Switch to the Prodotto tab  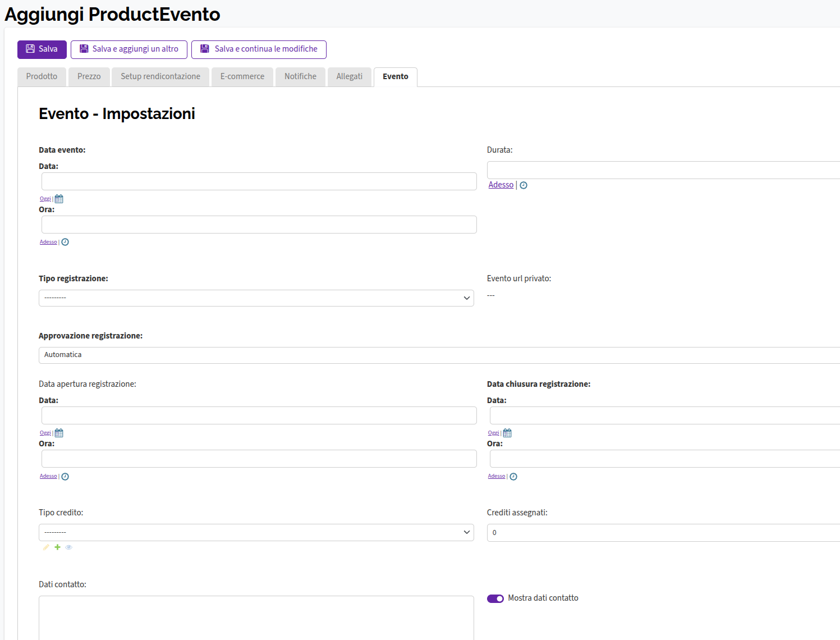click(42, 77)
